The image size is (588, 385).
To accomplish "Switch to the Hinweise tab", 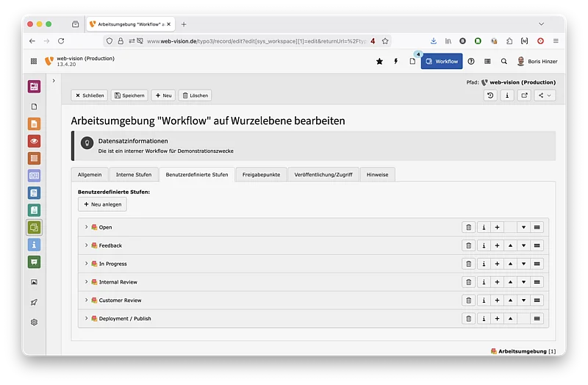I will click(x=377, y=174).
